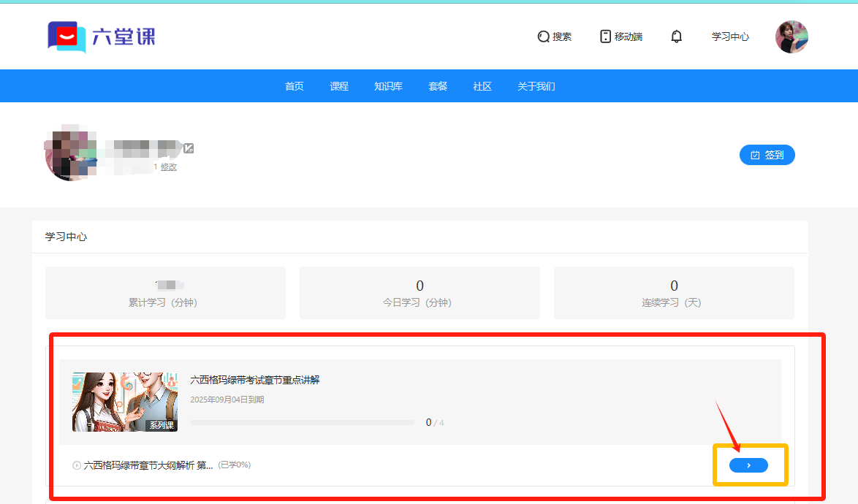
Task: Click the course progress bar showing 0/4
Action: click(302, 422)
